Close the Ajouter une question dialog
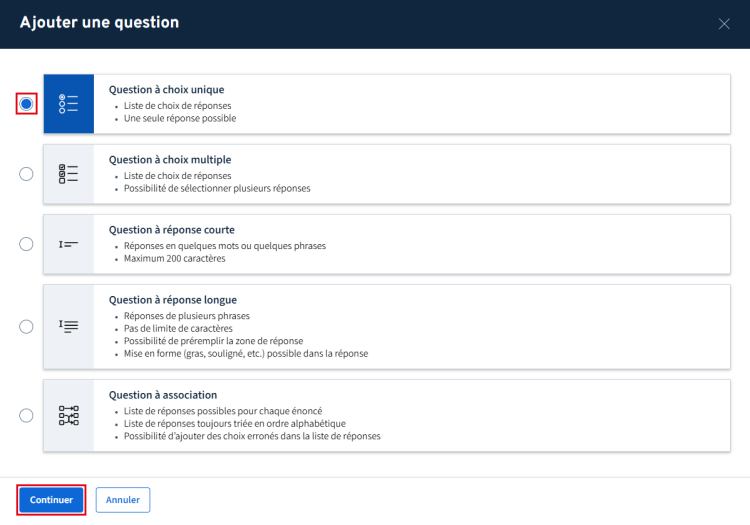Image resolution: width=750 pixels, height=525 pixels. 724,24
